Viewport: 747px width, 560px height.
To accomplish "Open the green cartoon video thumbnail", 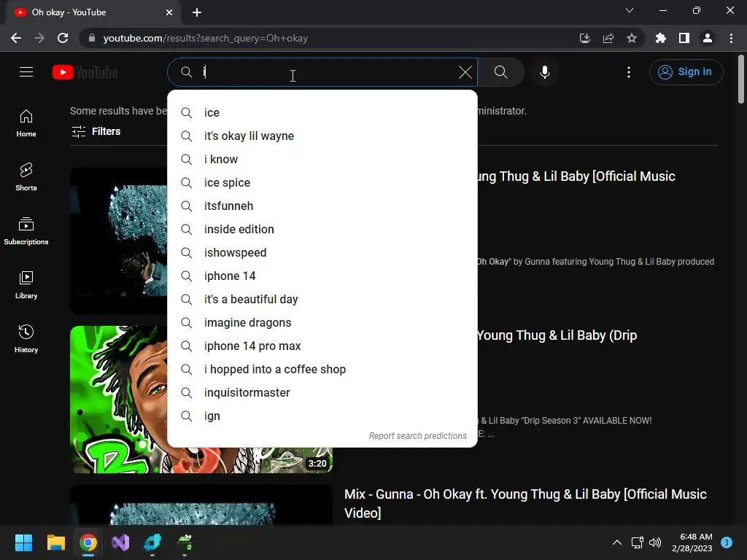I will 119,399.
